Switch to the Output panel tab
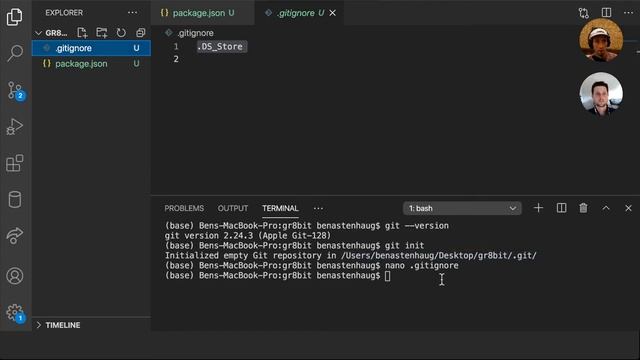This screenshot has width=640, height=360. pos(233,208)
